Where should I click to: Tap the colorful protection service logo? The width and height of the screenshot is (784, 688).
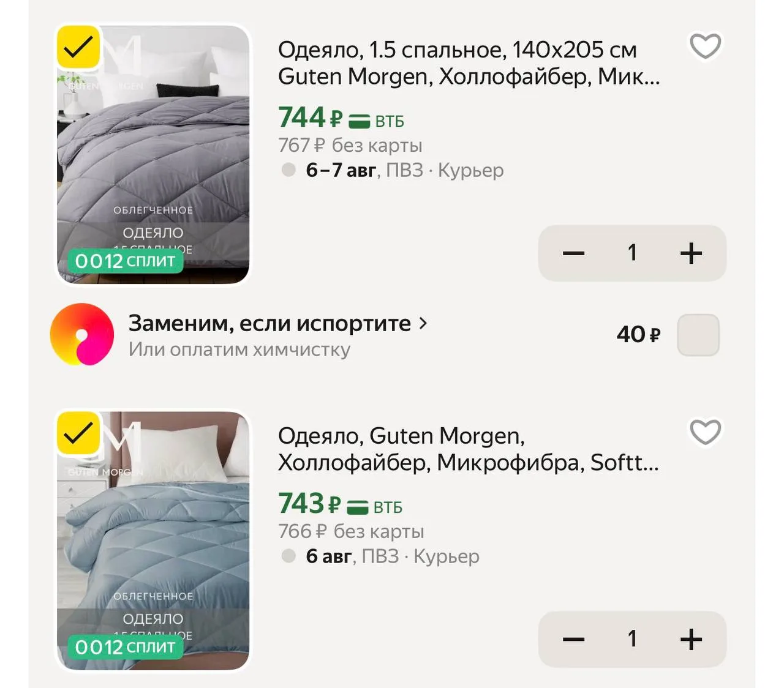(x=82, y=334)
